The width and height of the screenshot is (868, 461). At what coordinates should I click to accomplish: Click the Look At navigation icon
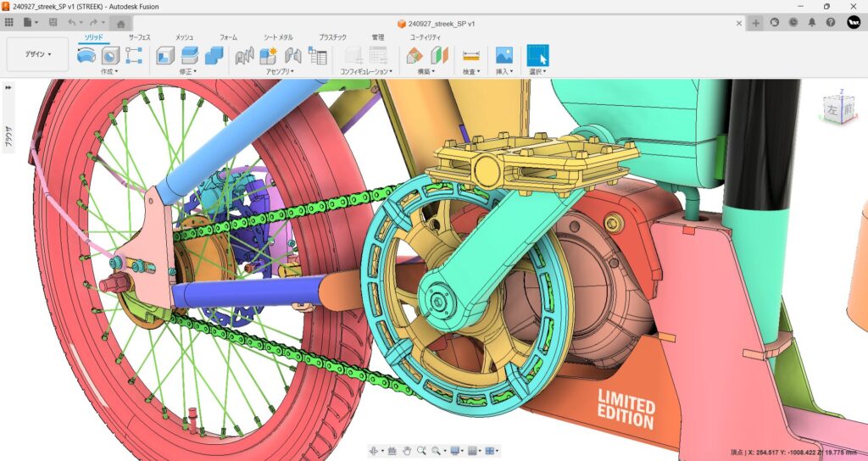(392, 451)
